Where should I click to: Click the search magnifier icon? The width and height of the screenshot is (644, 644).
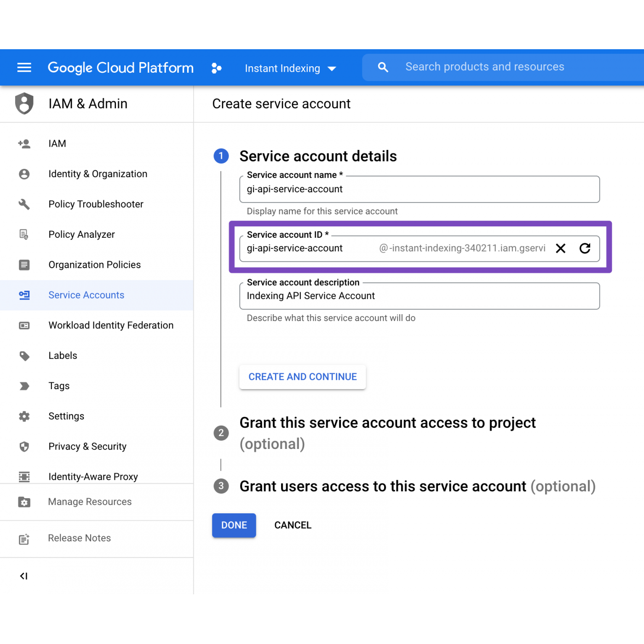pos(383,67)
